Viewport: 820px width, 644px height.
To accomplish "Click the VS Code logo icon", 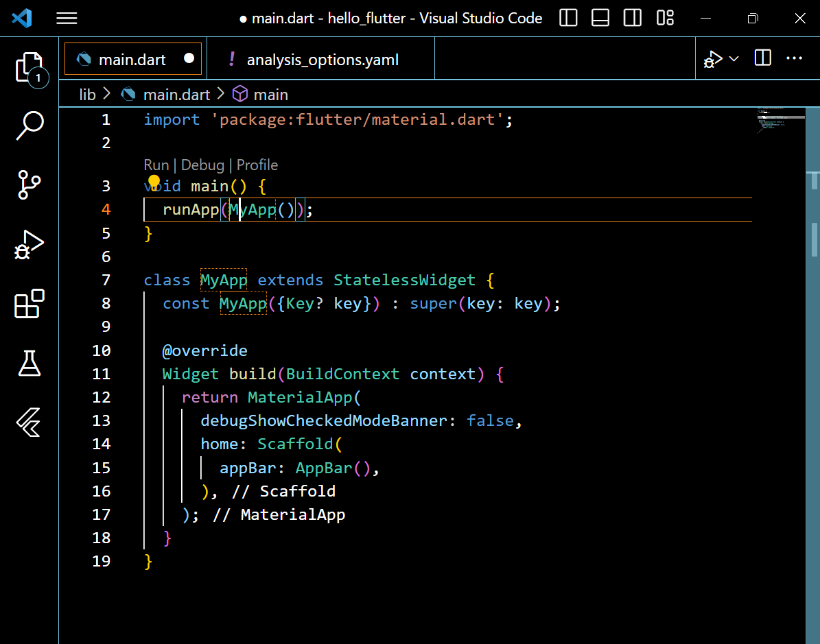I will click(x=22, y=19).
